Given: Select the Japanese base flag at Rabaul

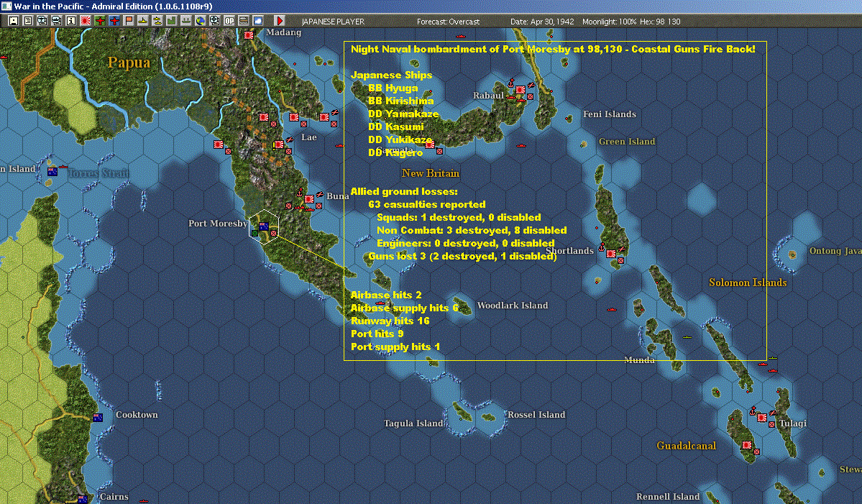Looking at the screenshot, I should click(x=520, y=90).
